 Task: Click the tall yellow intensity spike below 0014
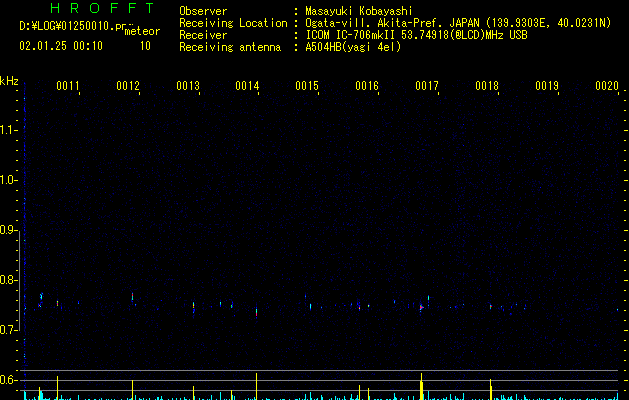257,386
